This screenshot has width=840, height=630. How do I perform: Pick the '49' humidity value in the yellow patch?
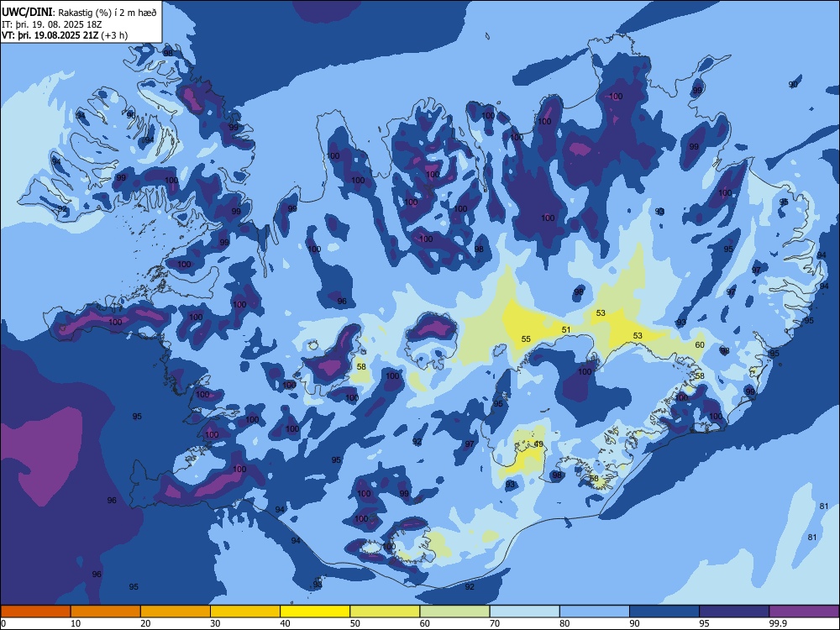[x=538, y=444]
